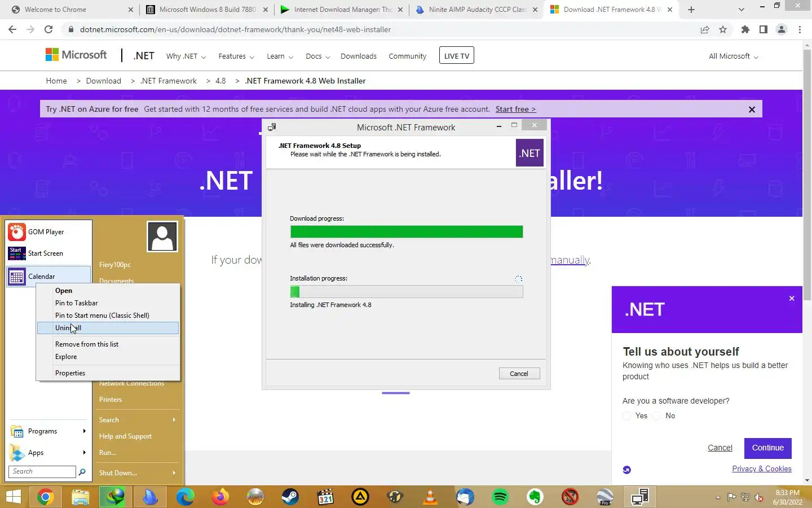812x508 pixels.
Task: Choose Explore in the context menu
Action: [x=108, y=357]
